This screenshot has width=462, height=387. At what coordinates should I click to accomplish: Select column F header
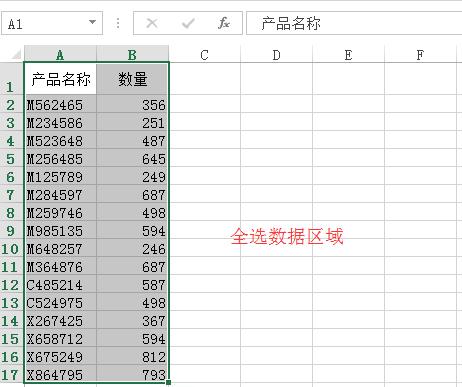point(420,54)
